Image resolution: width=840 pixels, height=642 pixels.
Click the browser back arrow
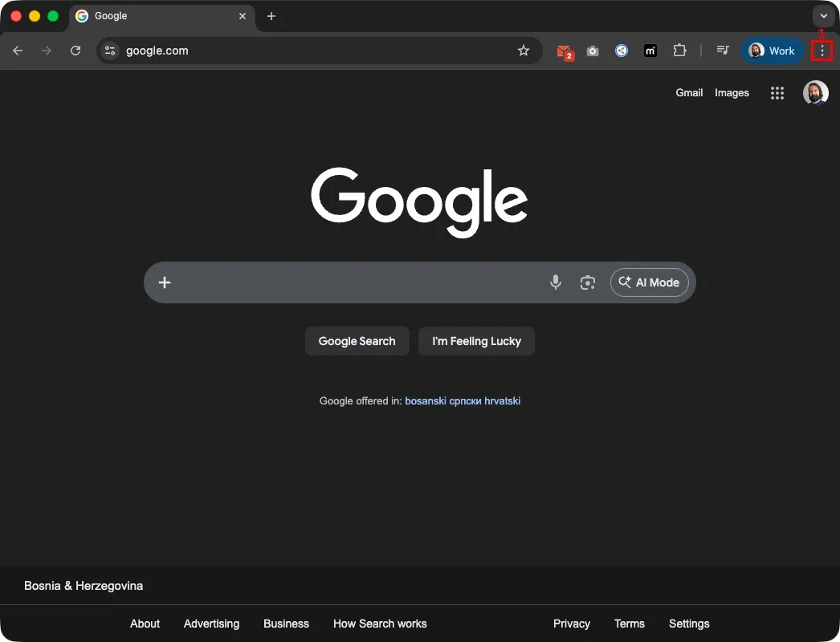pyautogui.click(x=18, y=51)
